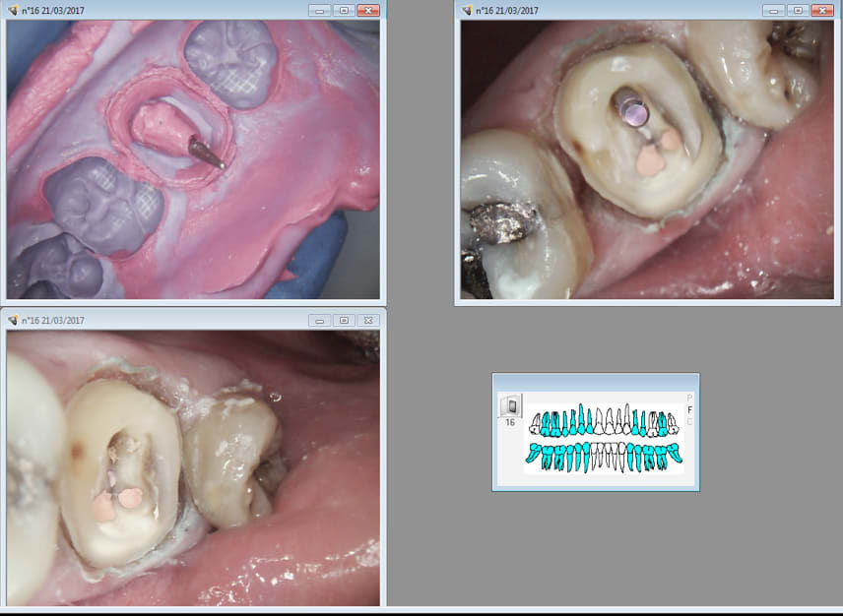Click the title icon of the pink model window
843x616 pixels.
tap(14, 10)
